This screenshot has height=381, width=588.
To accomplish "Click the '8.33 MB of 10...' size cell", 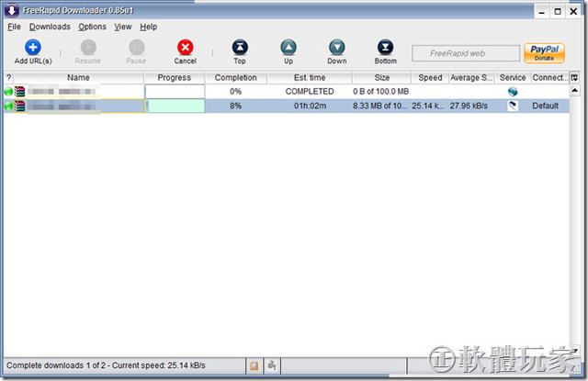I will click(380, 106).
